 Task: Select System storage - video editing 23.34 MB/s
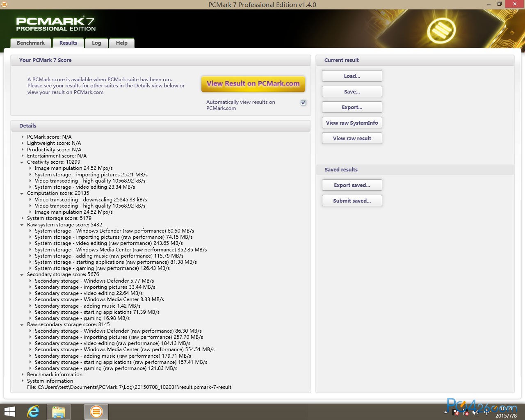pyautogui.click(x=85, y=187)
